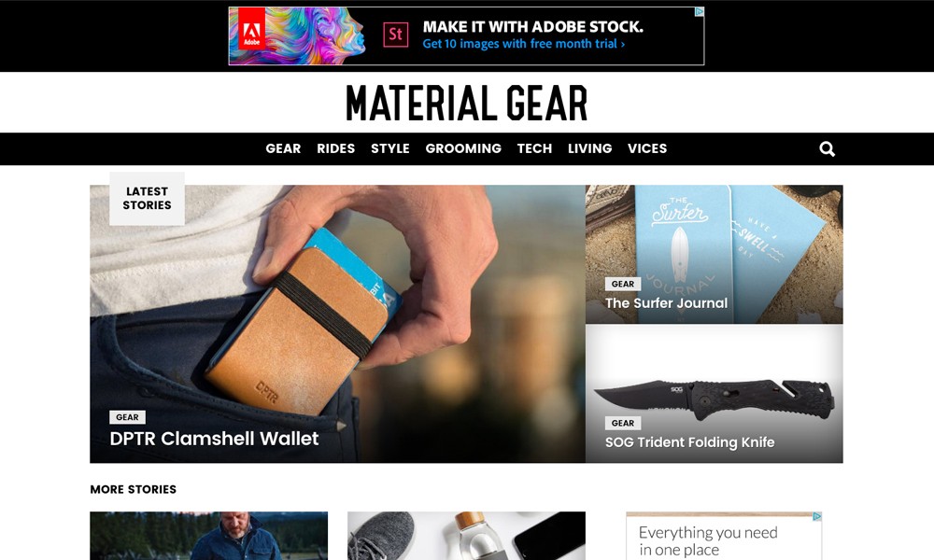Select Grooming in navigation bar
This screenshot has width=934, height=560.
pyautogui.click(x=463, y=148)
